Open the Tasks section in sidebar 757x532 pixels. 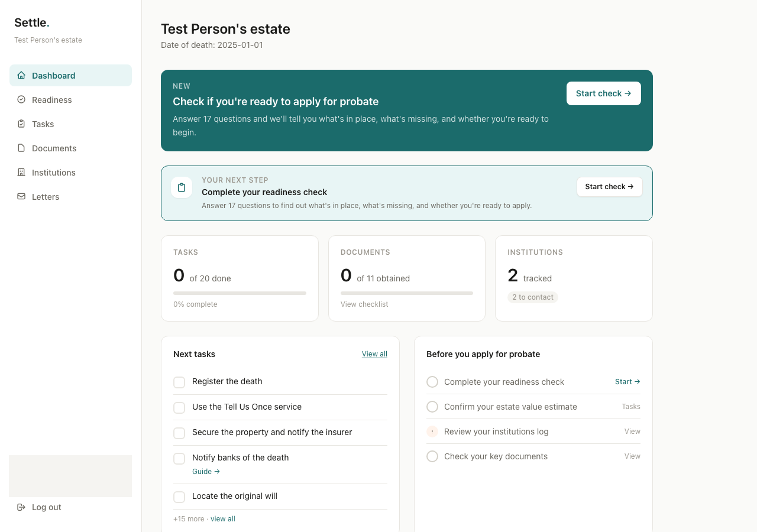coord(70,124)
